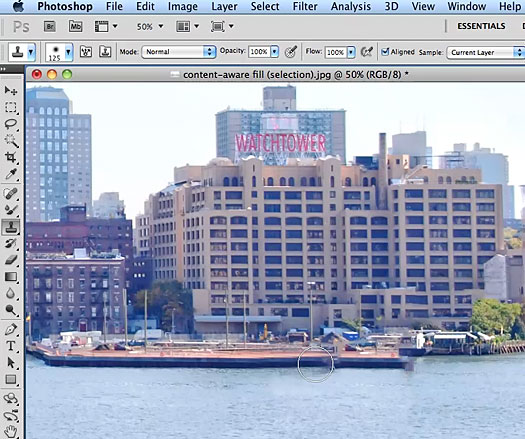Open the View Extras dropdown

point(106,26)
